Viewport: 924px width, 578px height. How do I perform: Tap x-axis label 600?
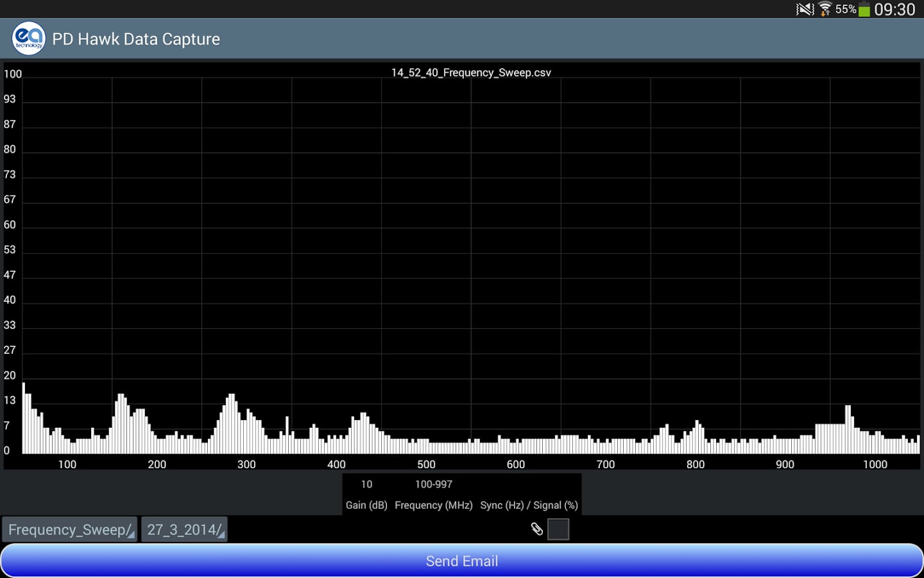[516, 464]
